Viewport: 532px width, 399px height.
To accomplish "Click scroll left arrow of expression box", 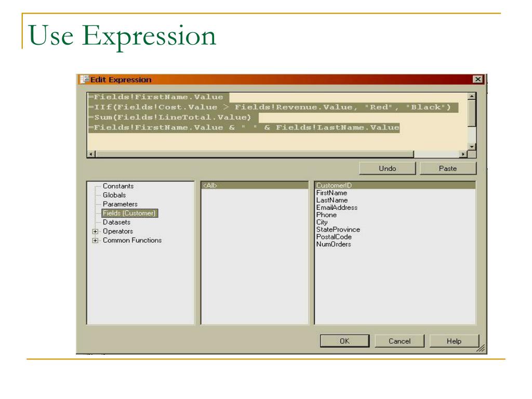I will (x=91, y=154).
